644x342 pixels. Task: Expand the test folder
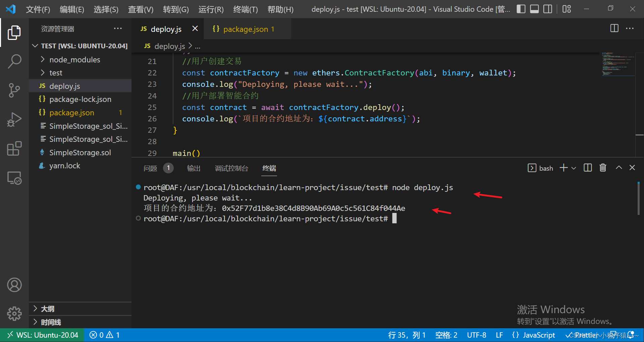(x=80, y=73)
